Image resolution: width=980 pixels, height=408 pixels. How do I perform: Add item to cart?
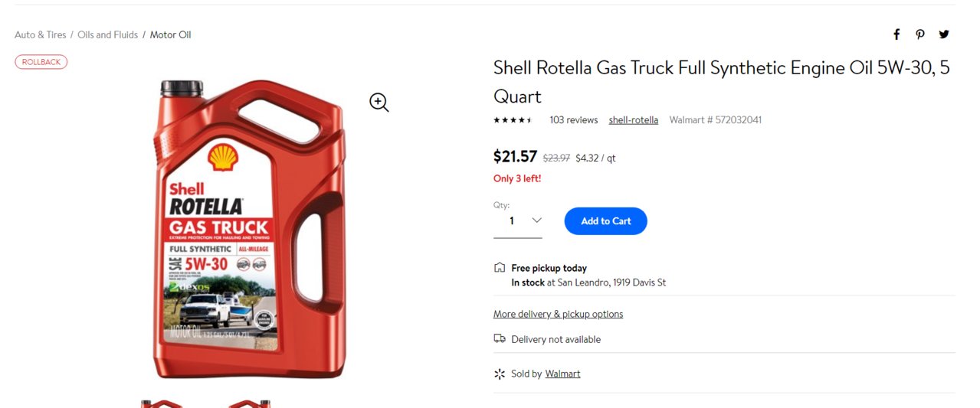[x=606, y=221]
